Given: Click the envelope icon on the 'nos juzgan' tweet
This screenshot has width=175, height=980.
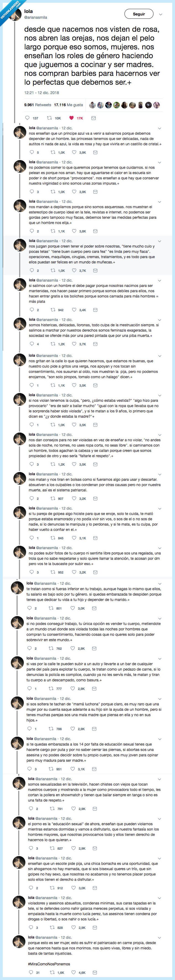Looking at the screenshot, I should tap(96, 271).
